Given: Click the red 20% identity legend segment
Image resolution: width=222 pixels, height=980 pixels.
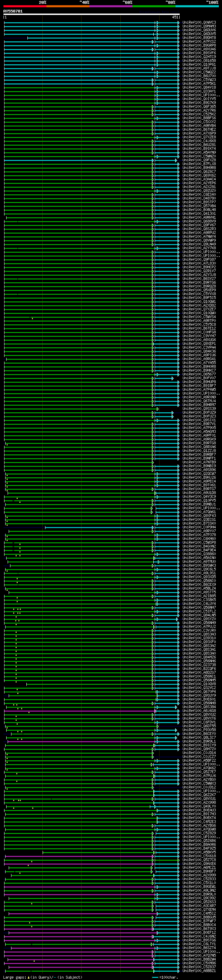Looking at the screenshot, I should pos(25,6).
